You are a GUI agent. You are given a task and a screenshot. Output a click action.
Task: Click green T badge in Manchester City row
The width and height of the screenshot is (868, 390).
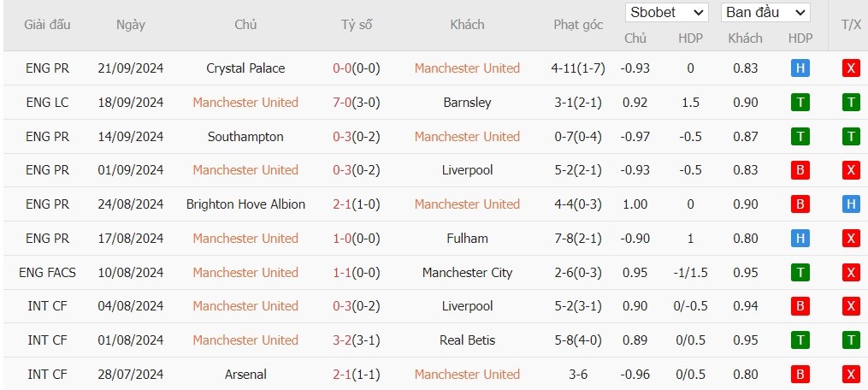pyautogui.click(x=800, y=273)
